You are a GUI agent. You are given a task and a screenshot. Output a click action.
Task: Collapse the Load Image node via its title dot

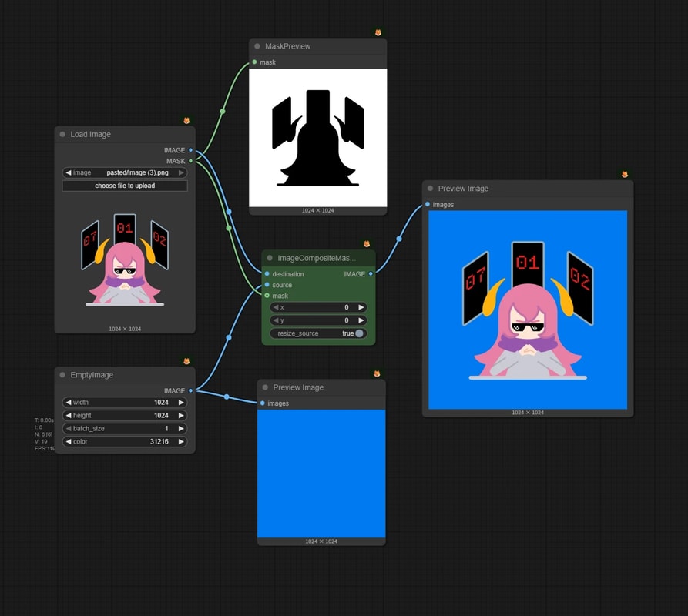(x=62, y=134)
